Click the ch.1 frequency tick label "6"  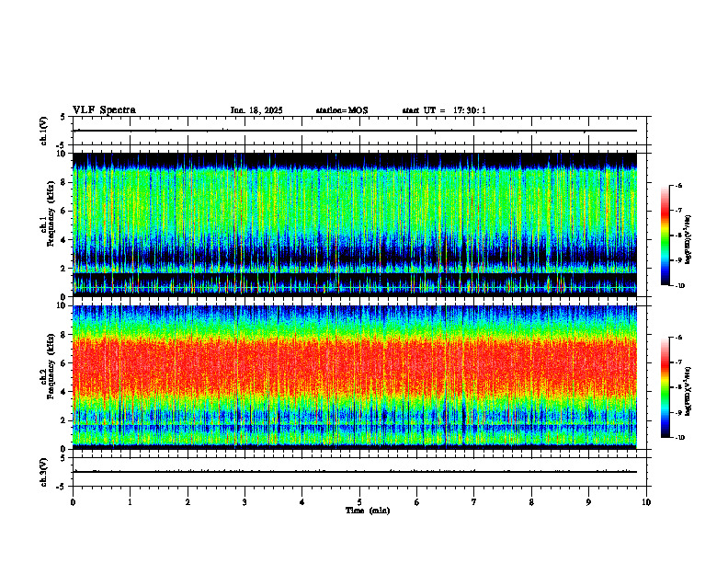point(64,212)
